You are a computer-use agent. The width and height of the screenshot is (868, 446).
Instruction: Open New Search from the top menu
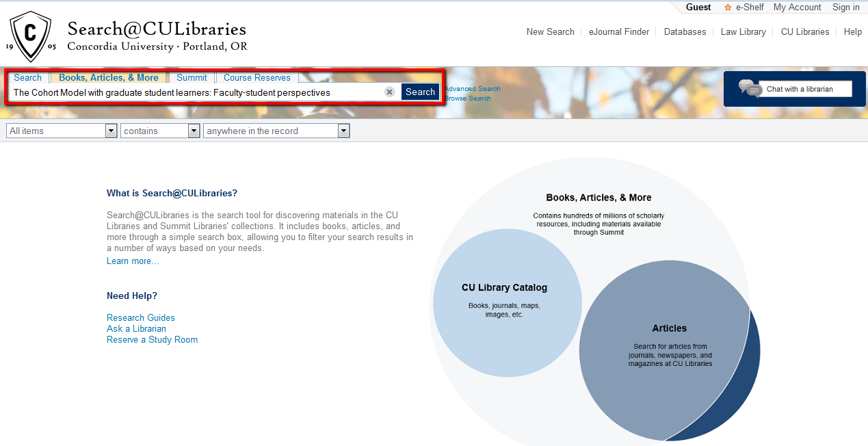[x=551, y=31]
